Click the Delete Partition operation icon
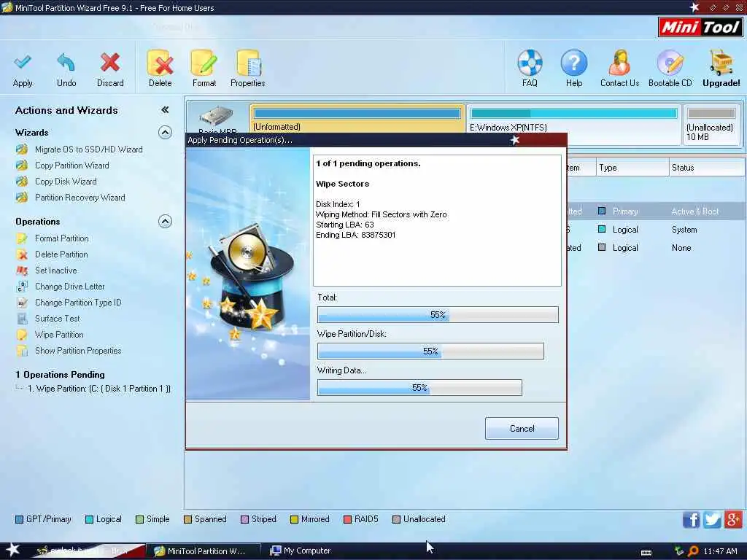747x560 pixels. point(22,254)
